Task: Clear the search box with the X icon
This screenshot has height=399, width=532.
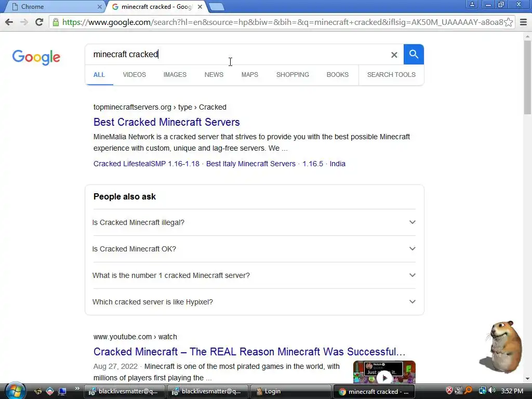Action: tap(394, 55)
